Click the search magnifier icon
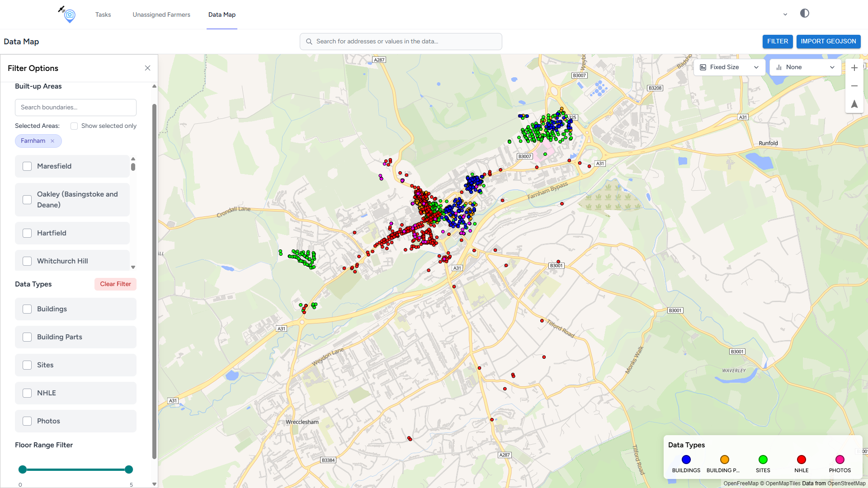The image size is (868, 488). click(x=309, y=42)
